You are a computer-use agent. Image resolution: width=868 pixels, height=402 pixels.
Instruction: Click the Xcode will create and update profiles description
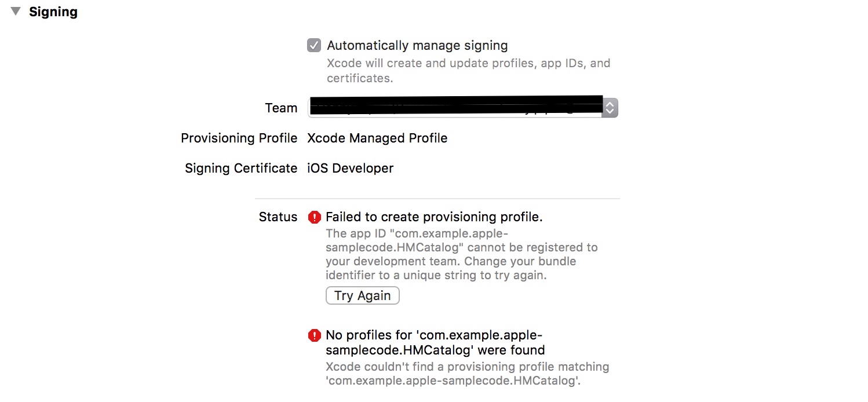click(468, 70)
